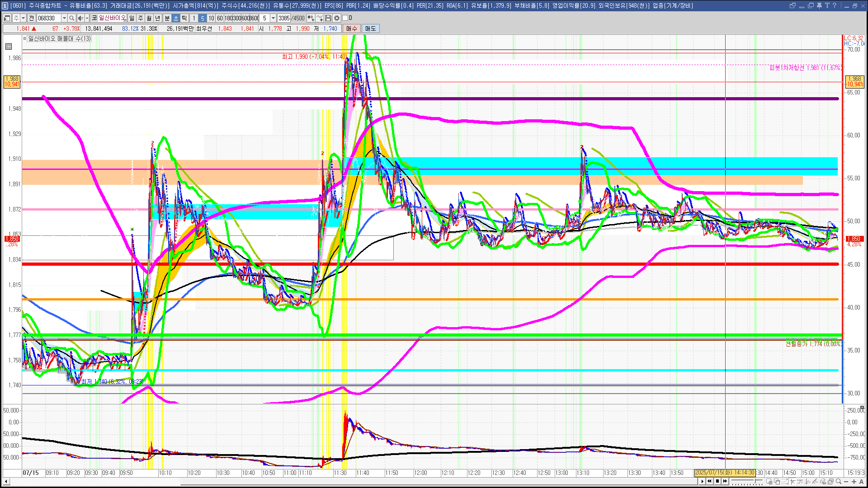868x488 pixels.
Task: Click the 매수 buy button
Action: tap(351, 28)
